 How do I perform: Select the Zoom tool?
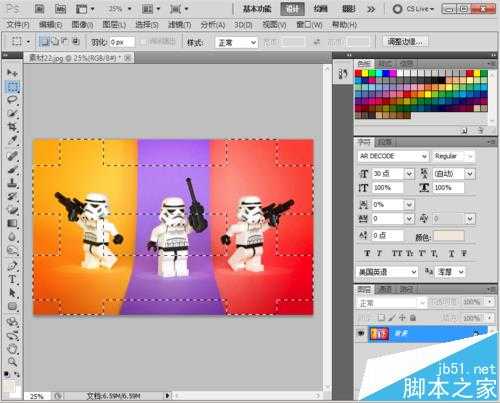(12, 362)
